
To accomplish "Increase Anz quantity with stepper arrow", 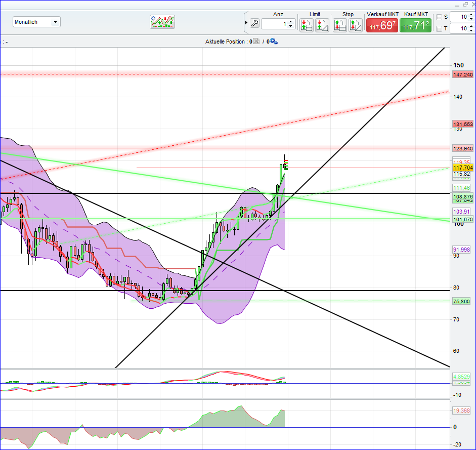I will point(290,22).
